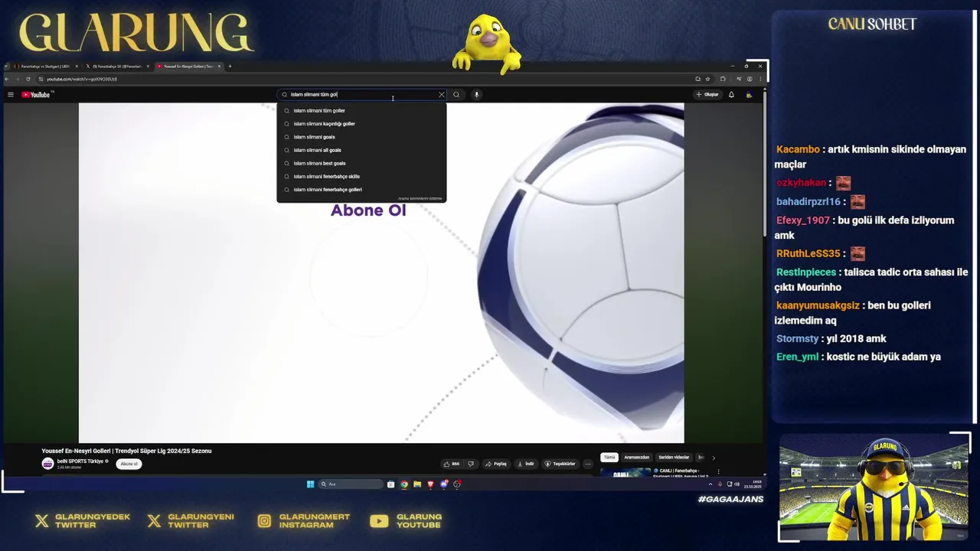This screenshot has height=551, width=980.
Task: Select suggestion 'islam slimani fenerbahçe golleri'
Action: pyautogui.click(x=361, y=190)
